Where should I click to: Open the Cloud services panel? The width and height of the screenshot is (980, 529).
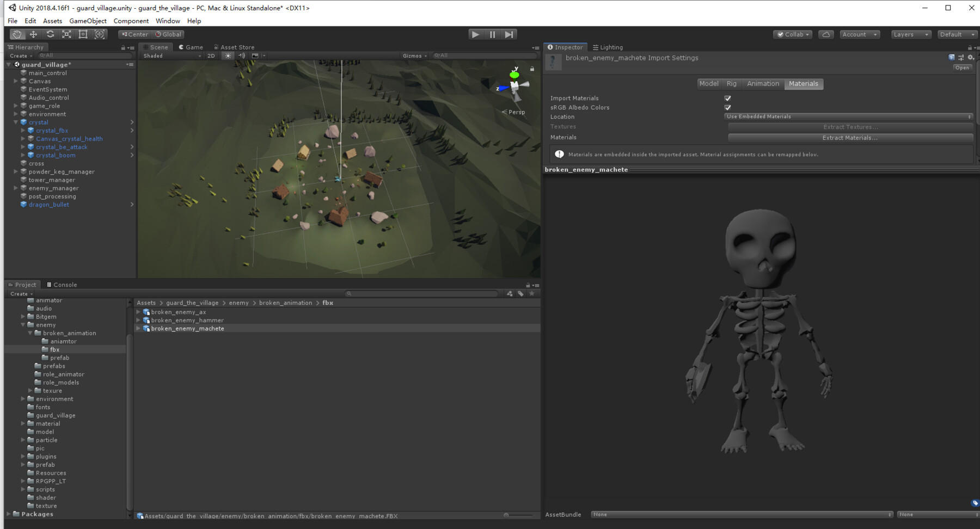pos(826,34)
